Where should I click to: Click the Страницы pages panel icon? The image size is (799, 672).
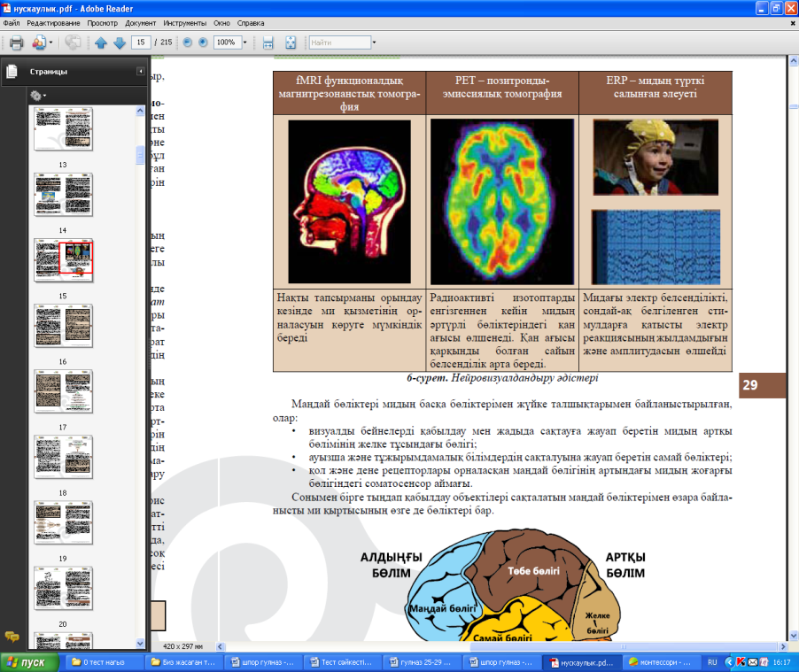[x=12, y=72]
